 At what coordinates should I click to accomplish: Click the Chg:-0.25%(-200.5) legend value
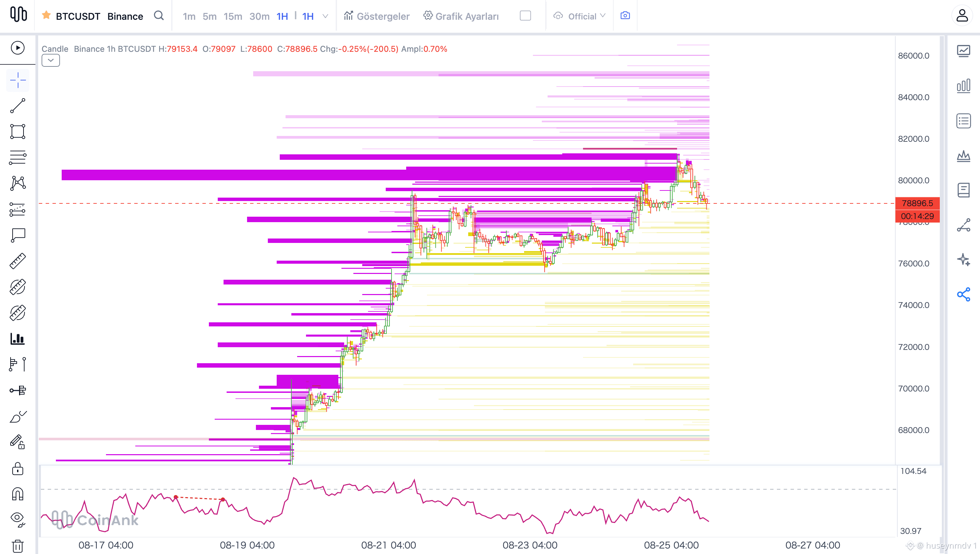359,49
